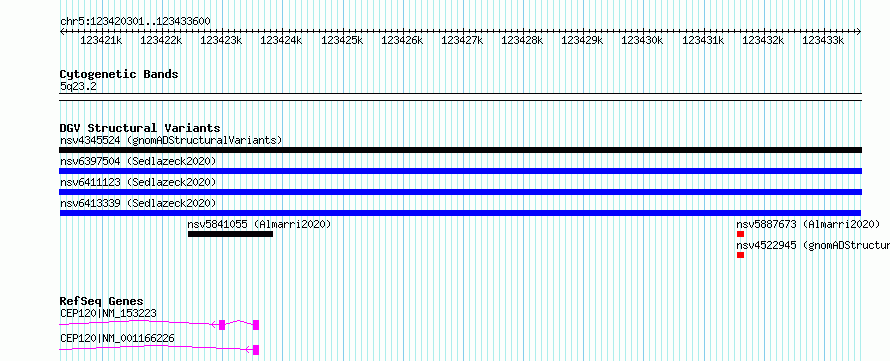
Task: Select the blue nsv6413339 variant bar
Action: coord(460,213)
